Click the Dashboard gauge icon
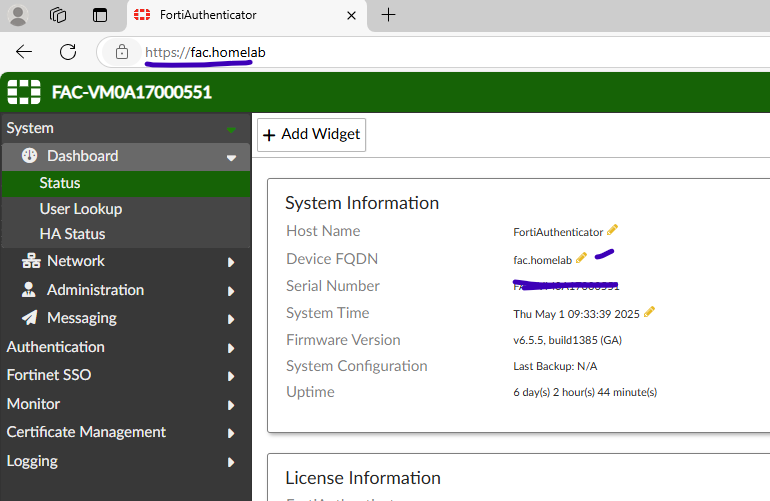 pos(29,156)
